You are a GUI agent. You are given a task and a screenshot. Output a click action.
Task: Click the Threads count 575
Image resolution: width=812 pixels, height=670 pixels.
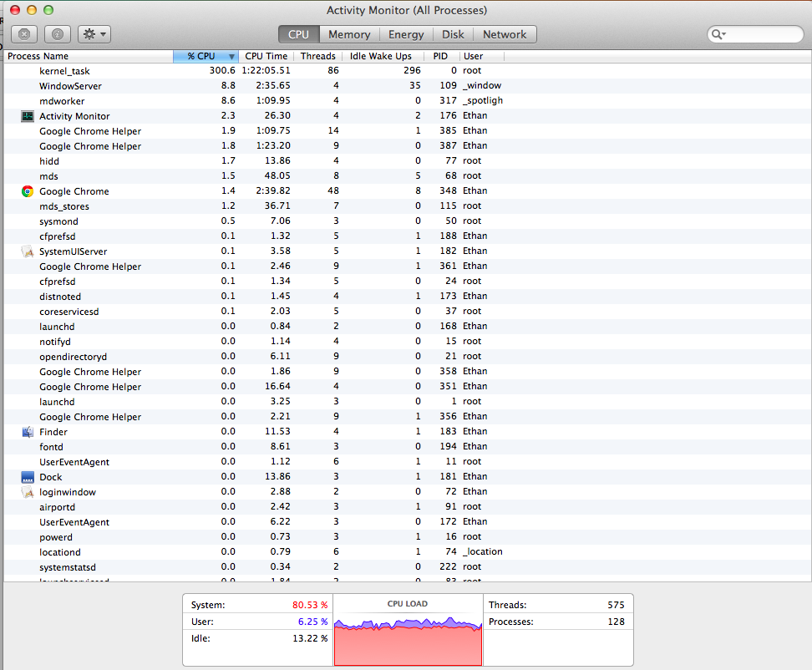tap(616, 605)
